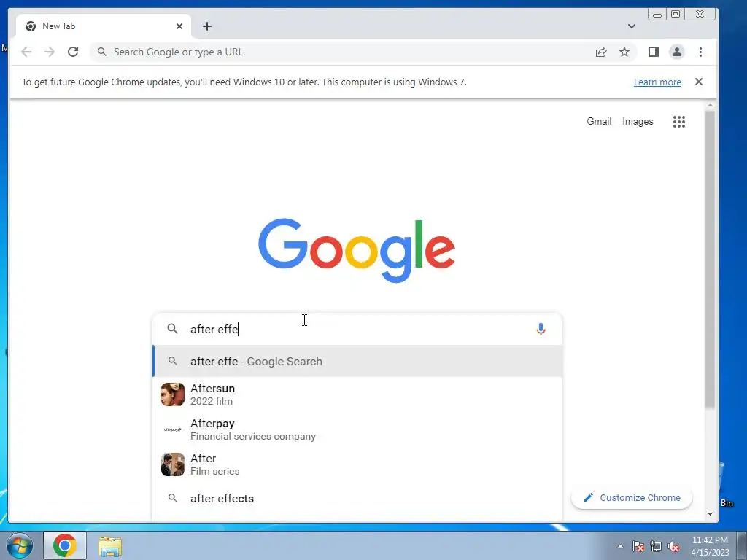Viewport: 747px width, 560px height.
Task: Reload the current page
Action: (x=73, y=52)
